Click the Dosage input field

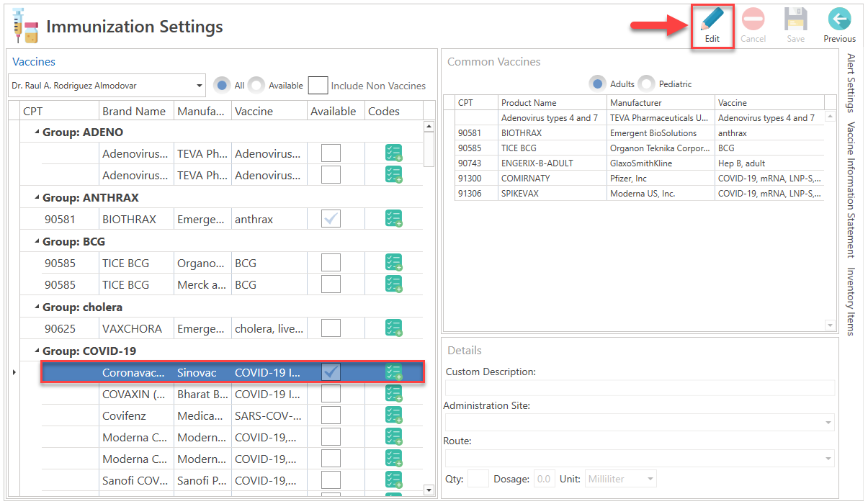[x=543, y=479]
